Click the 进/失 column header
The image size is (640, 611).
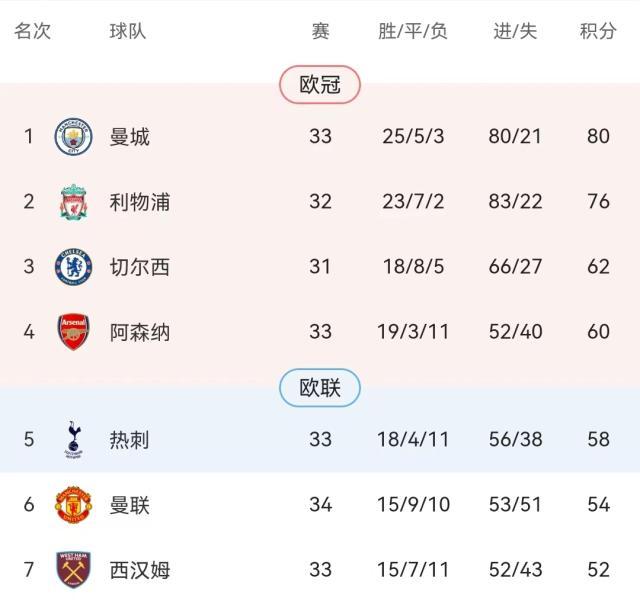pyautogui.click(x=515, y=31)
